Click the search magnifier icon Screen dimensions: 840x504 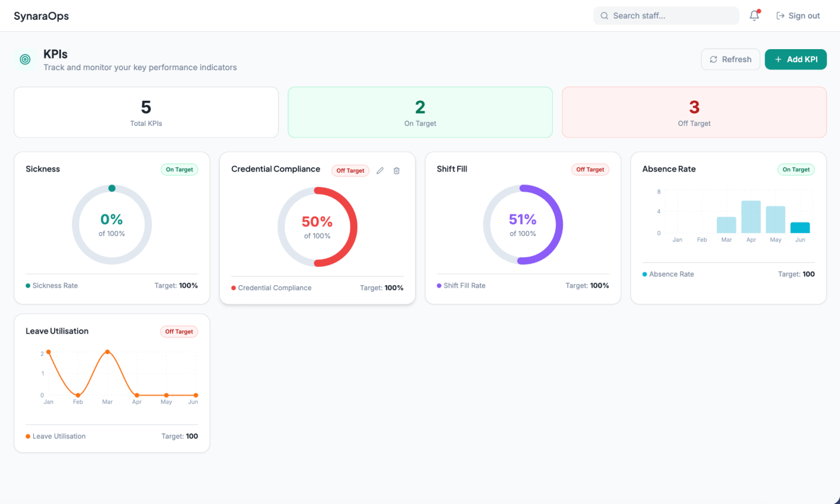pyautogui.click(x=604, y=16)
